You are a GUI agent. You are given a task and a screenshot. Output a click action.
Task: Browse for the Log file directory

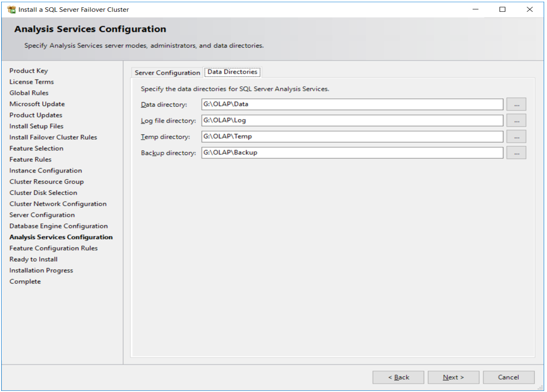[x=516, y=120]
